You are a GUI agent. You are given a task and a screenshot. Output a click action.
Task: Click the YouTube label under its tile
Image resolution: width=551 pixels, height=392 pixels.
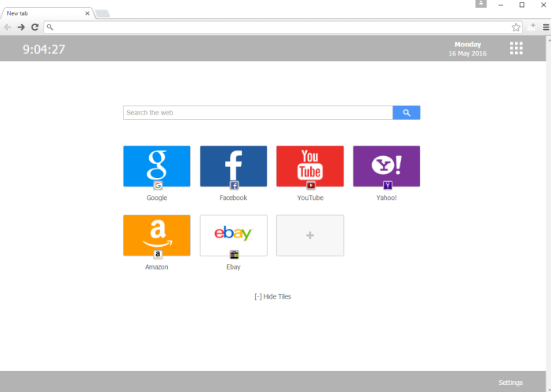[310, 198]
